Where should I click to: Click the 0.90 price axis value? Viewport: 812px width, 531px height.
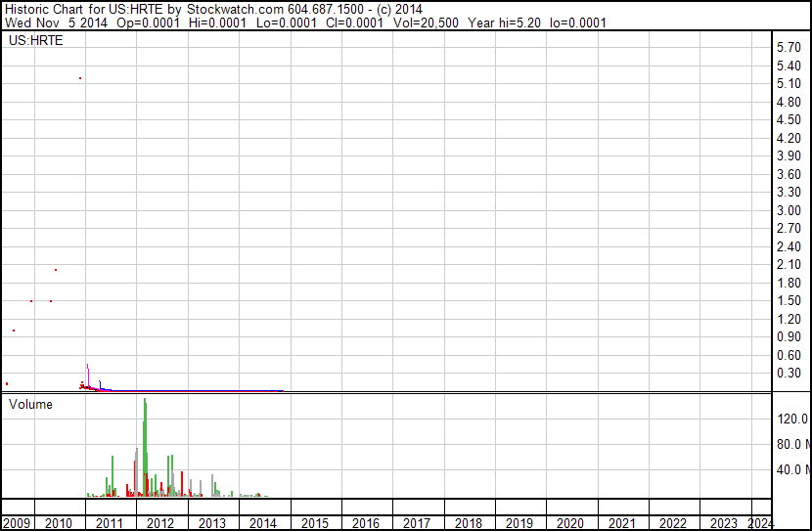click(789, 337)
